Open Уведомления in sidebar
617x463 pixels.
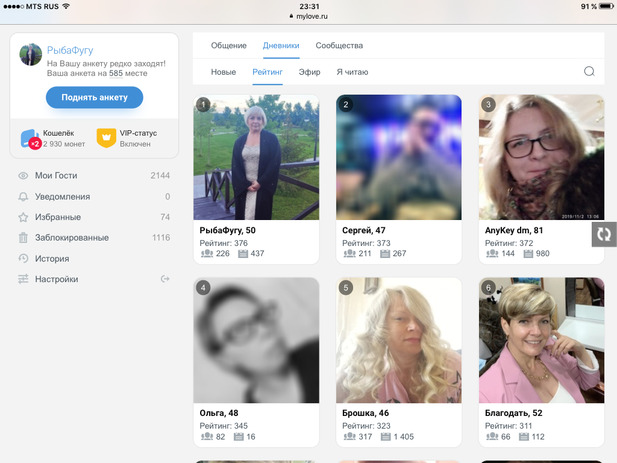(94, 196)
